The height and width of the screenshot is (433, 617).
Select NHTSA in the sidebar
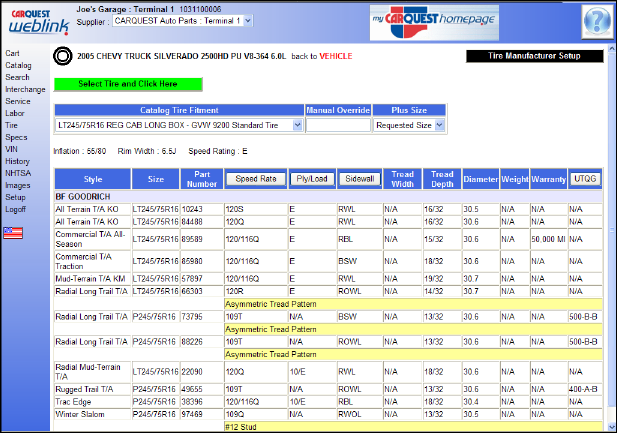(18, 173)
